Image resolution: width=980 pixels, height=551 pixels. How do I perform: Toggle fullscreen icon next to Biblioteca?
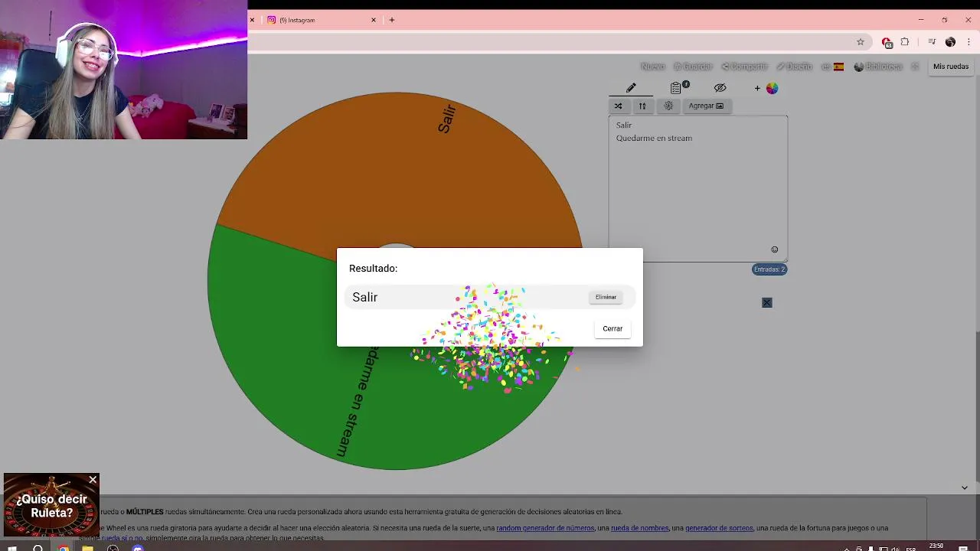coord(915,67)
